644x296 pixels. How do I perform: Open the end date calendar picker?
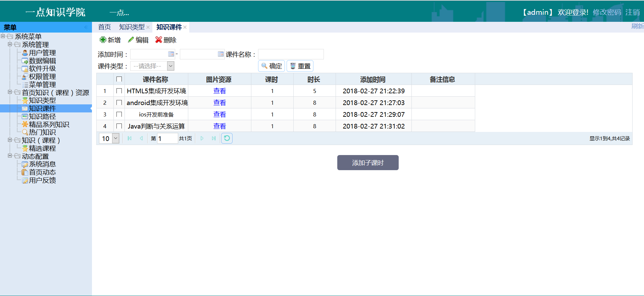click(220, 54)
